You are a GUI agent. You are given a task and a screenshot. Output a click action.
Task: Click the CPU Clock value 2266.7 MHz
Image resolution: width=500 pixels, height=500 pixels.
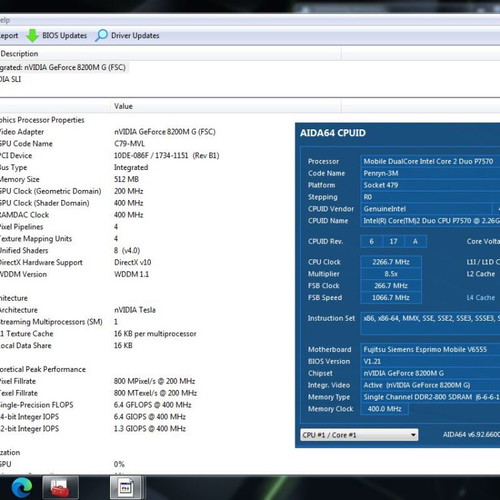pyautogui.click(x=391, y=262)
